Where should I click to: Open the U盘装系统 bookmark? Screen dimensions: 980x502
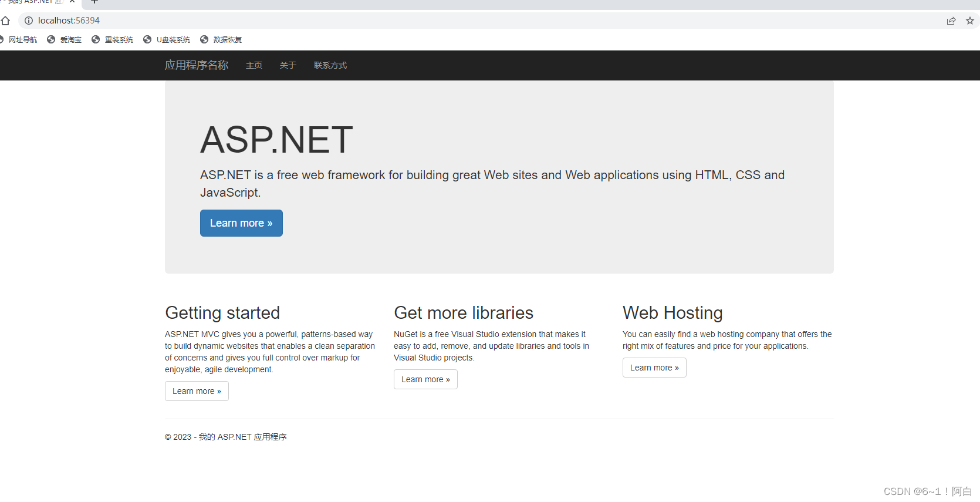pyautogui.click(x=167, y=40)
